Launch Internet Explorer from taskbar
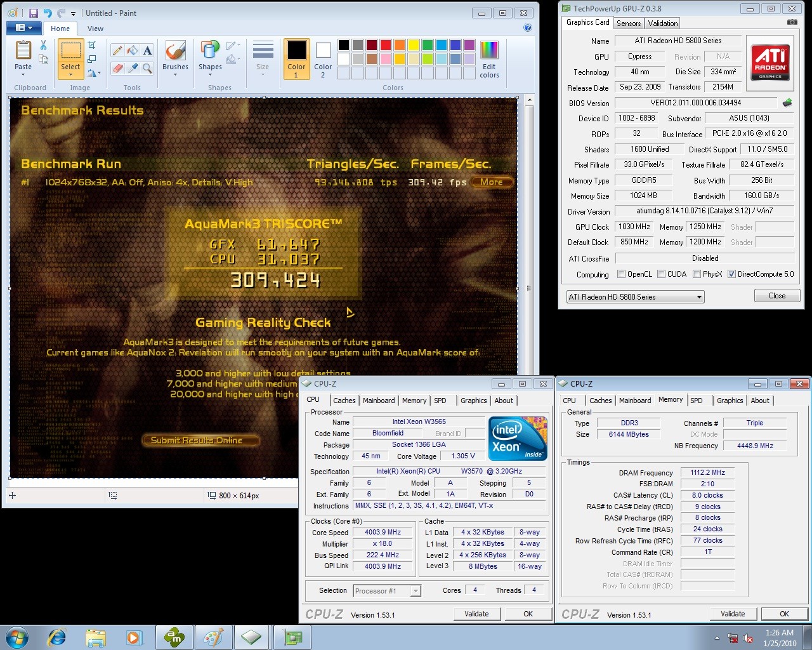The image size is (812, 650). 57,637
